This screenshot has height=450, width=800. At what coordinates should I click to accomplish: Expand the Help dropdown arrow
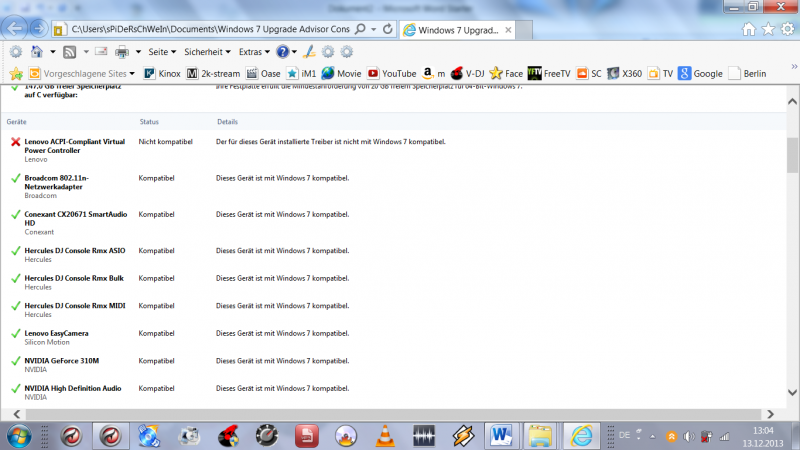[x=294, y=52]
